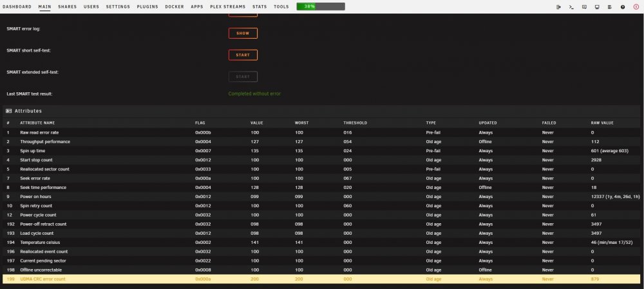Open the Stats menu

pyautogui.click(x=260, y=7)
